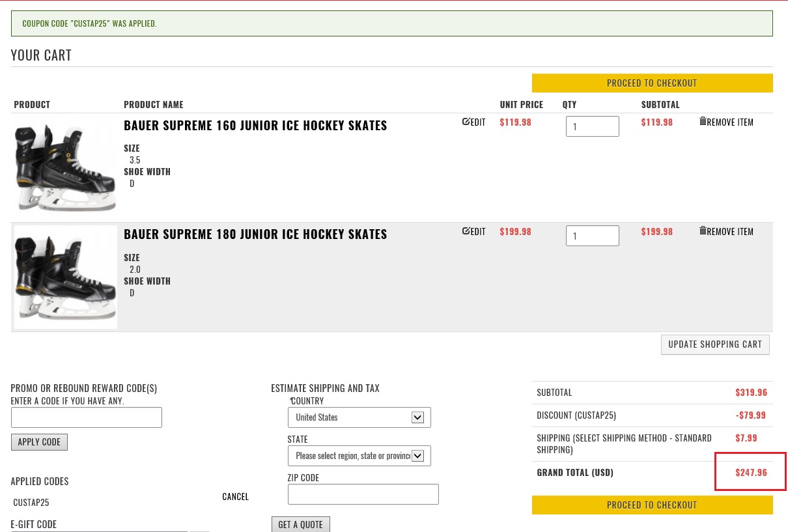788x532 pixels.
Task: Click the Discount amount -$79.99
Action: coord(751,415)
